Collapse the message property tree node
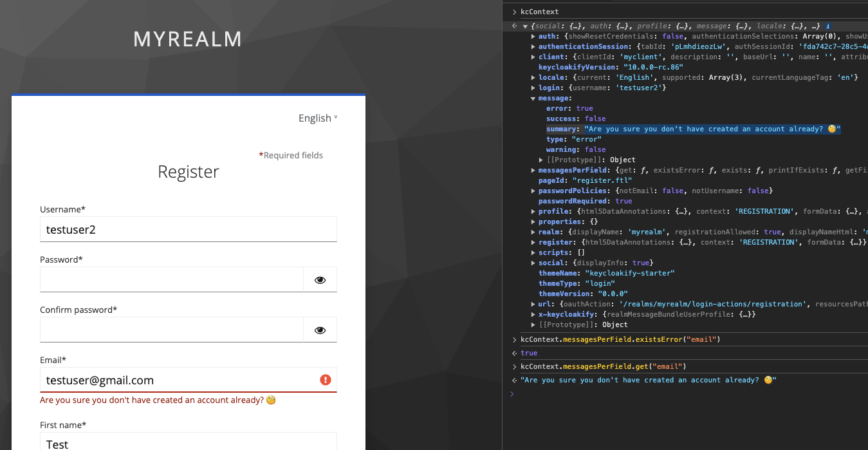The image size is (868, 450). [533, 98]
